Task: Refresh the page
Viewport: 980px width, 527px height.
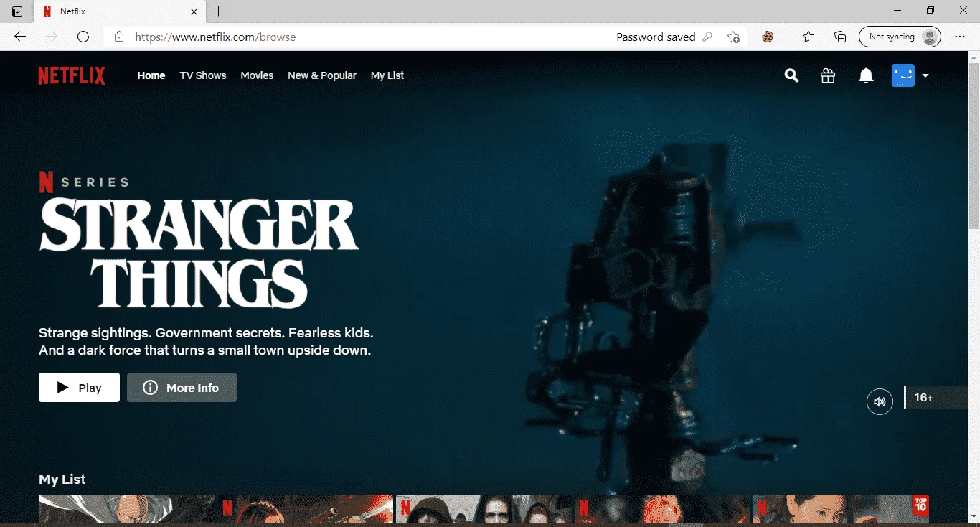Action: pos(83,37)
